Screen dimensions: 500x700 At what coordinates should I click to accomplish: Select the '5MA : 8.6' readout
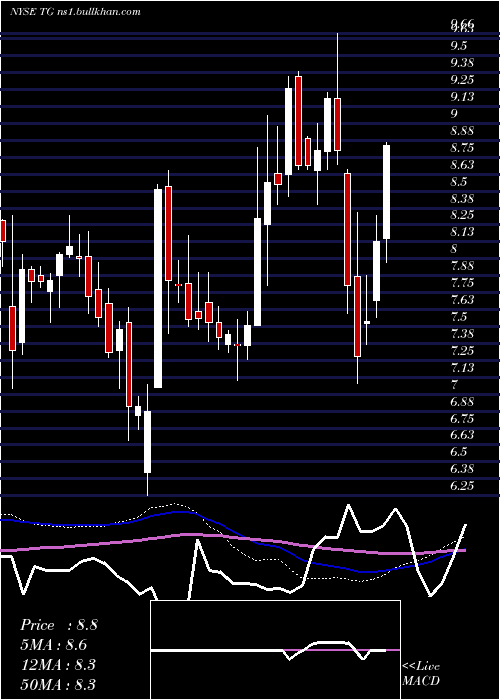point(54,645)
